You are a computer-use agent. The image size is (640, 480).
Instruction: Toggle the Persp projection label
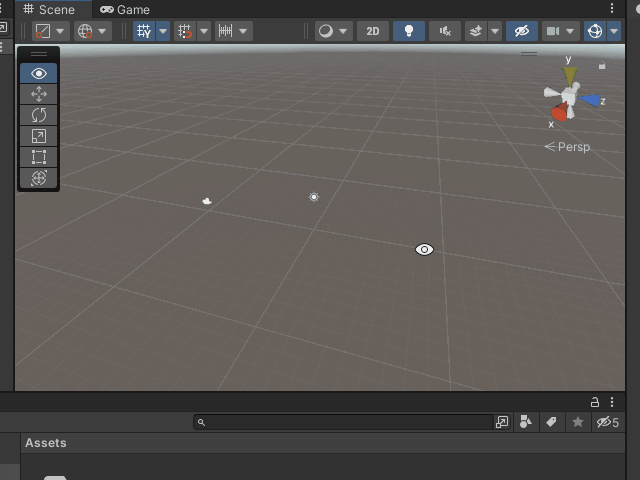(568, 147)
